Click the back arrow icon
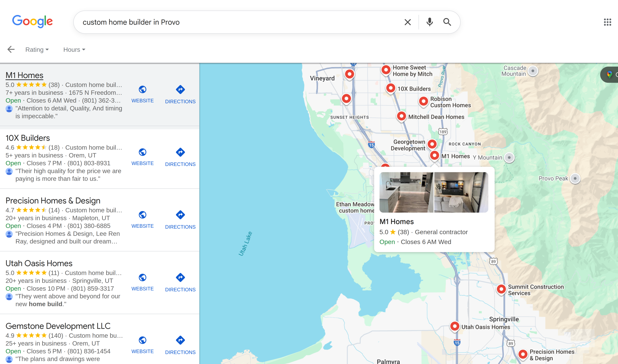The image size is (618, 364). [11, 49]
